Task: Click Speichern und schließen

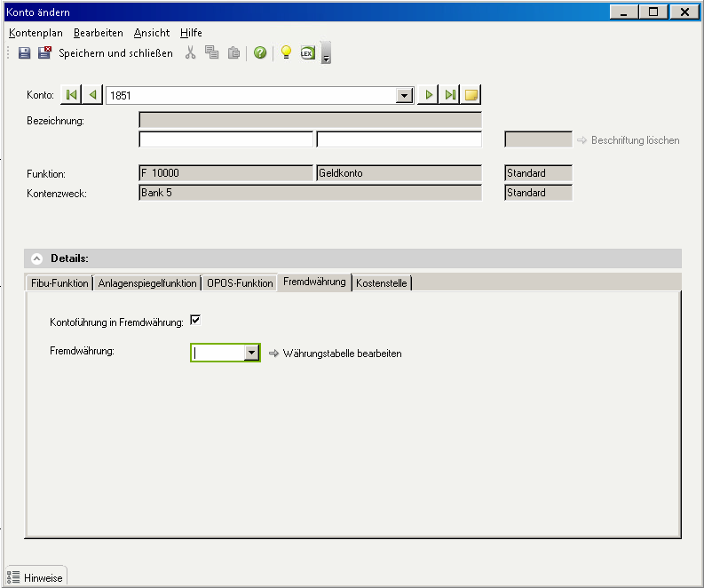Action: click(x=115, y=53)
